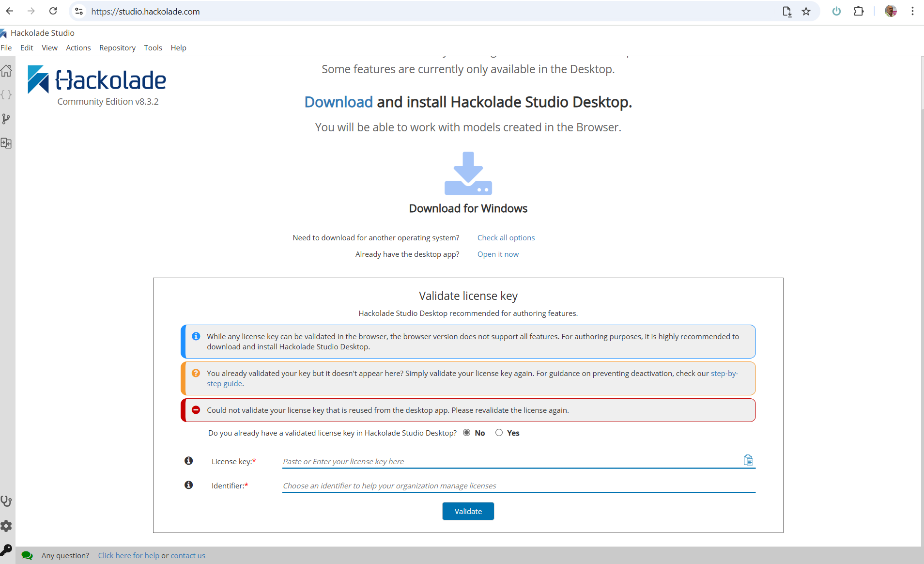Screen dimensions: 924x564
Task: Open the curly braces model icon in sidebar
Action: coord(6,94)
